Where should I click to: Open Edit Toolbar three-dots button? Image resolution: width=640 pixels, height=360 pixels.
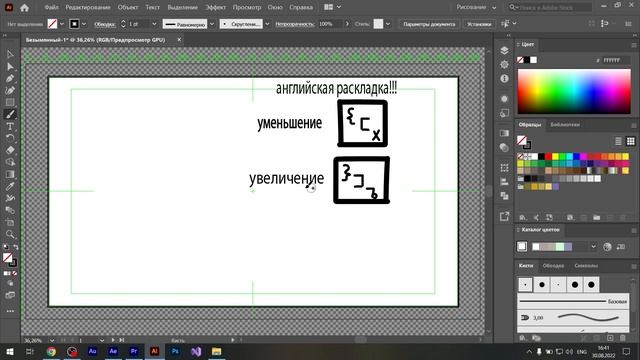[x=10, y=311]
